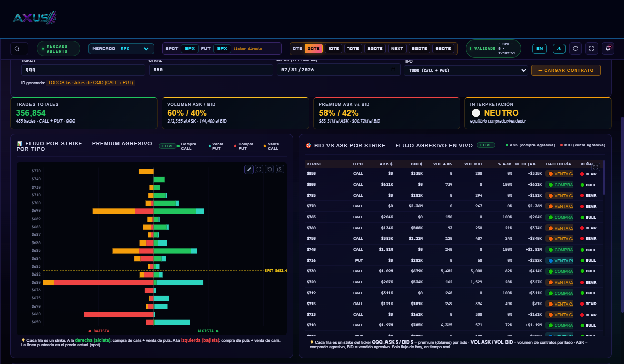
Task: Toggle Venta PUT legend series
Action: point(216,146)
